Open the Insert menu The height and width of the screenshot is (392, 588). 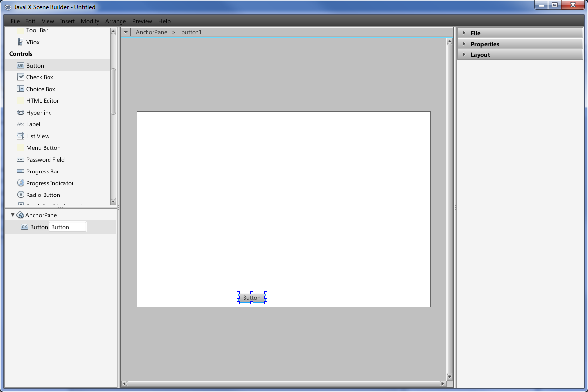(x=67, y=21)
